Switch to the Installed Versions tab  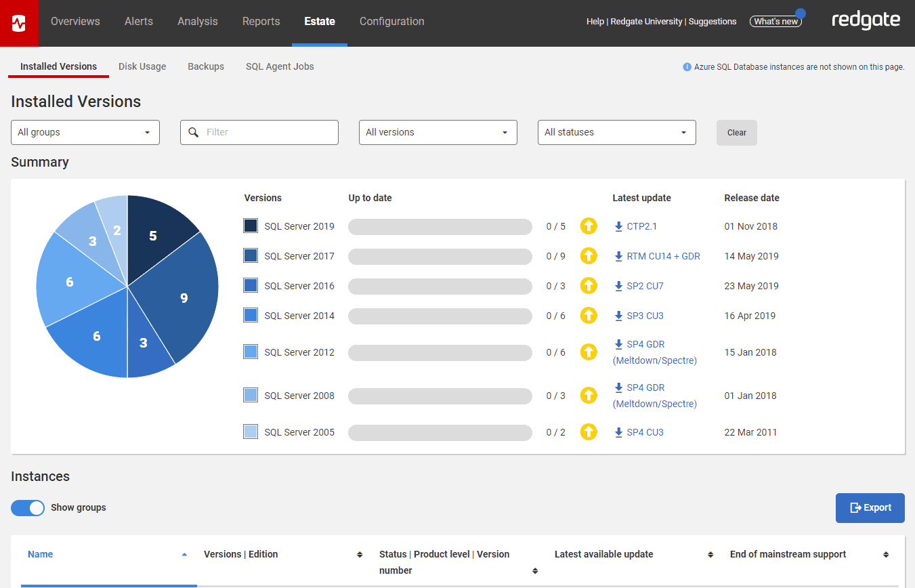click(x=58, y=66)
